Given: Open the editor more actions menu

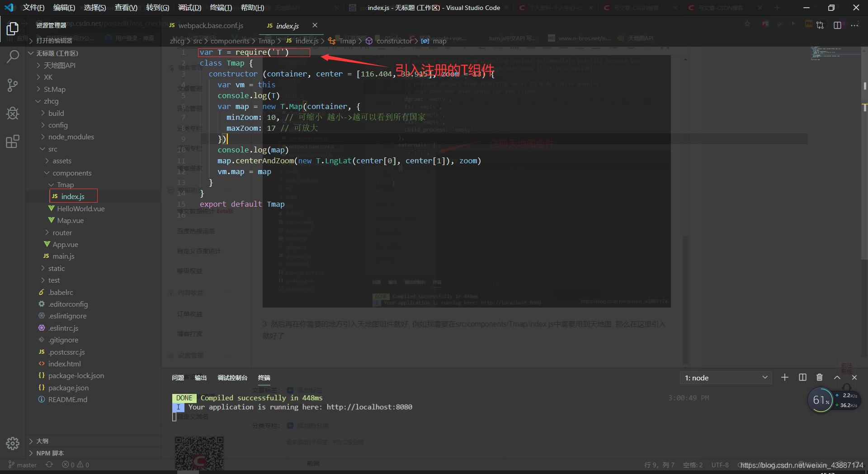Looking at the screenshot, I should coord(854,25).
